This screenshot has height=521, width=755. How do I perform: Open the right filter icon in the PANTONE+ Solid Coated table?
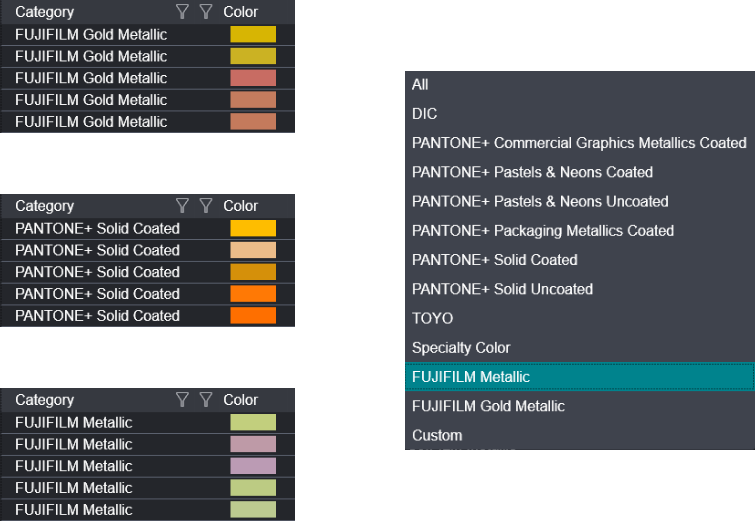tap(206, 206)
